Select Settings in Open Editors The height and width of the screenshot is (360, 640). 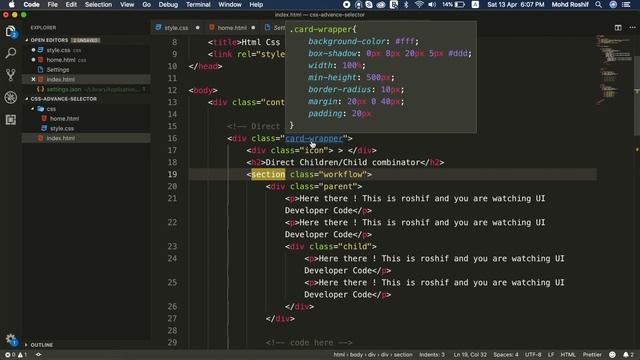[x=58, y=69]
